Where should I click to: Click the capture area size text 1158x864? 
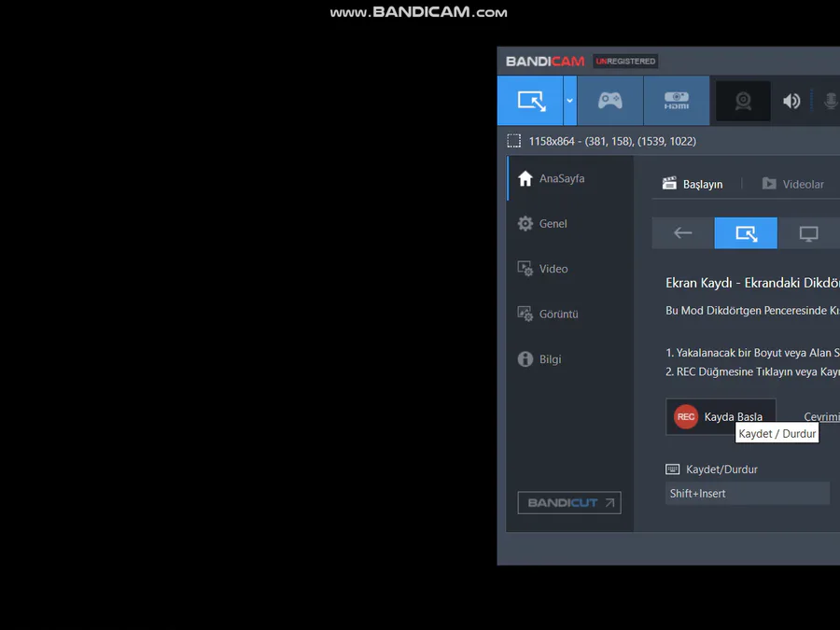pyautogui.click(x=552, y=142)
